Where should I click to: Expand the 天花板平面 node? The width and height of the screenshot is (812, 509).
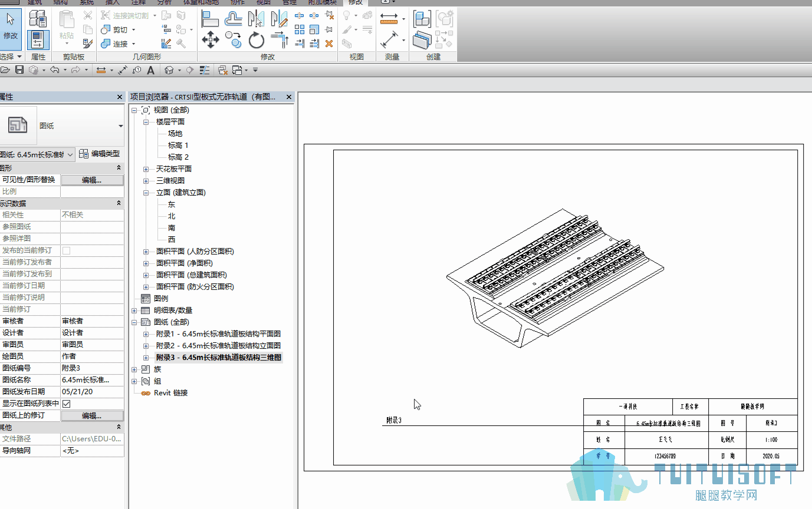click(x=146, y=169)
